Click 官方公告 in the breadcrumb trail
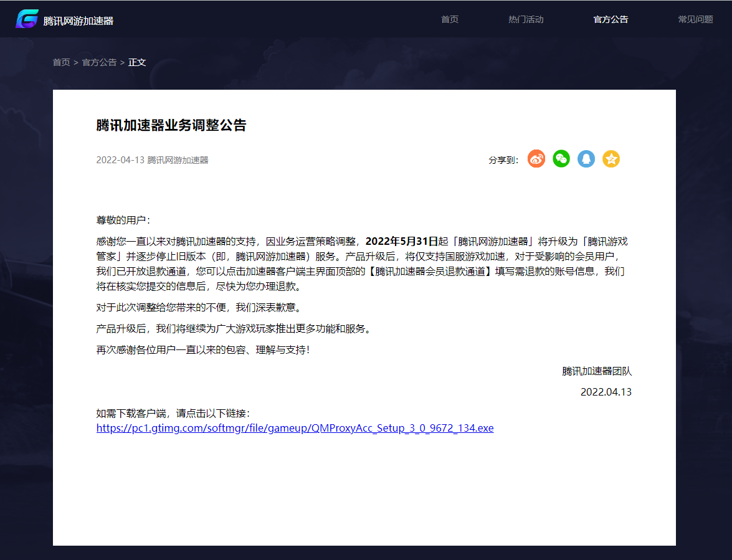Viewport: 732px width, 560px height. [x=98, y=62]
